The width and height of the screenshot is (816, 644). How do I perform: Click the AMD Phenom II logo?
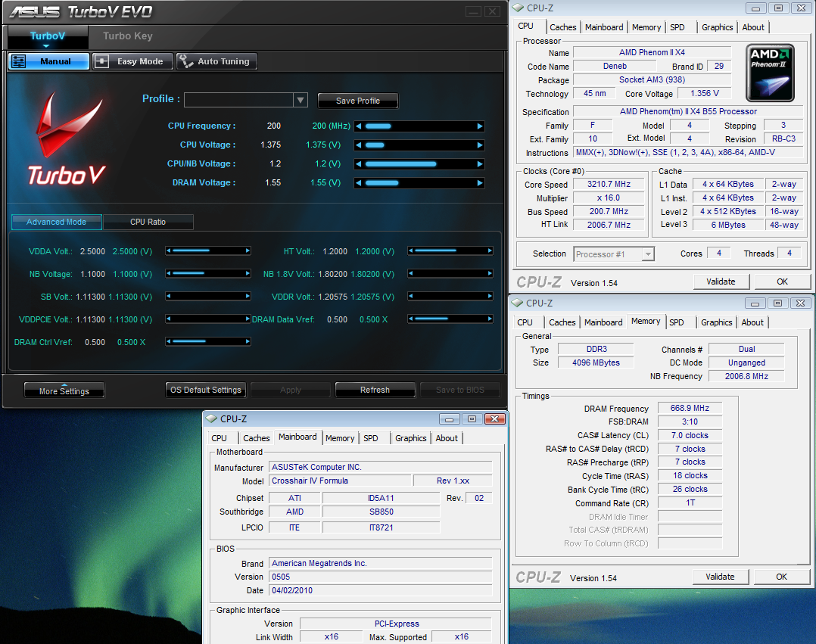(x=769, y=73)
